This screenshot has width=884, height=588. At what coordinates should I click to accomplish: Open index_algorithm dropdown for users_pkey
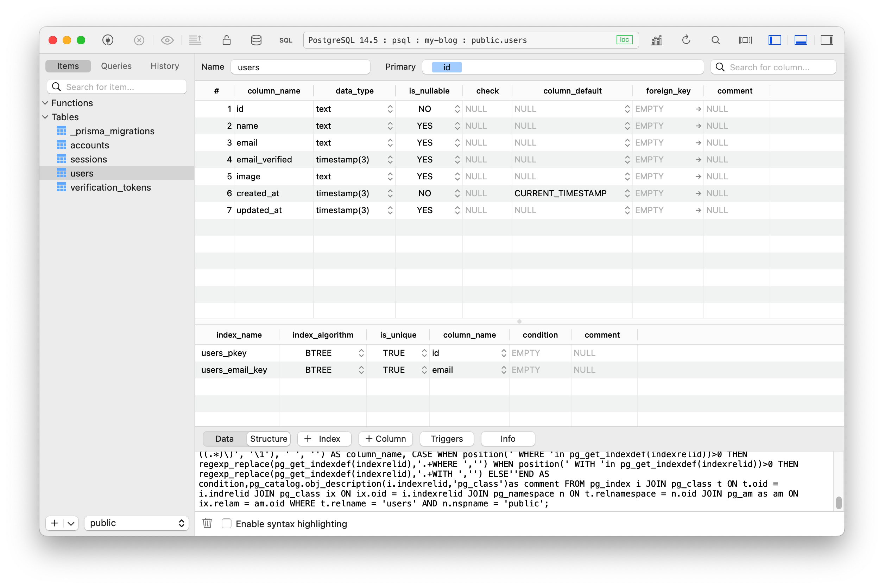click(361, 353)
